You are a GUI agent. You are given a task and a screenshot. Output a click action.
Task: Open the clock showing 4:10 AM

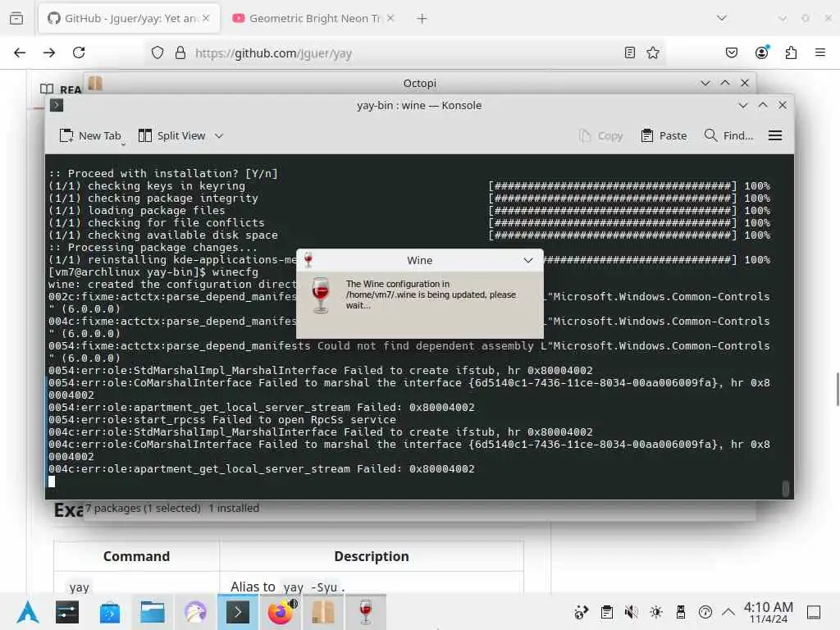click(768, 612)
